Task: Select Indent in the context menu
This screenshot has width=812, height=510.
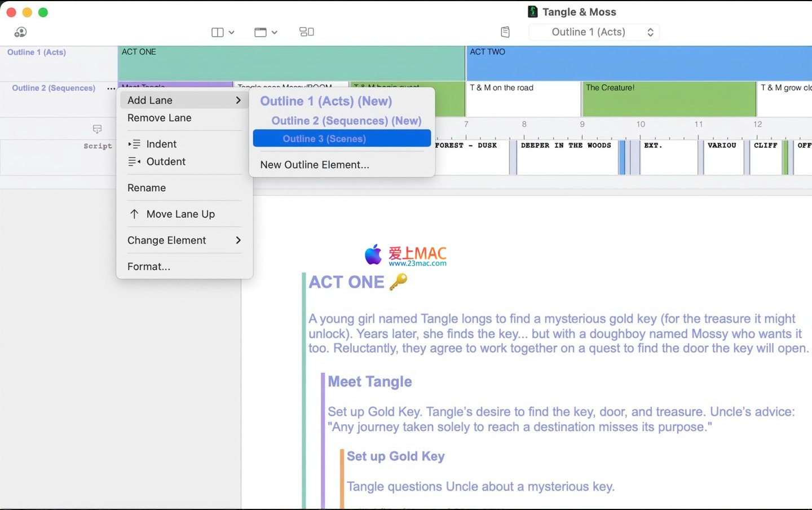Action: (x=161, y=144)
